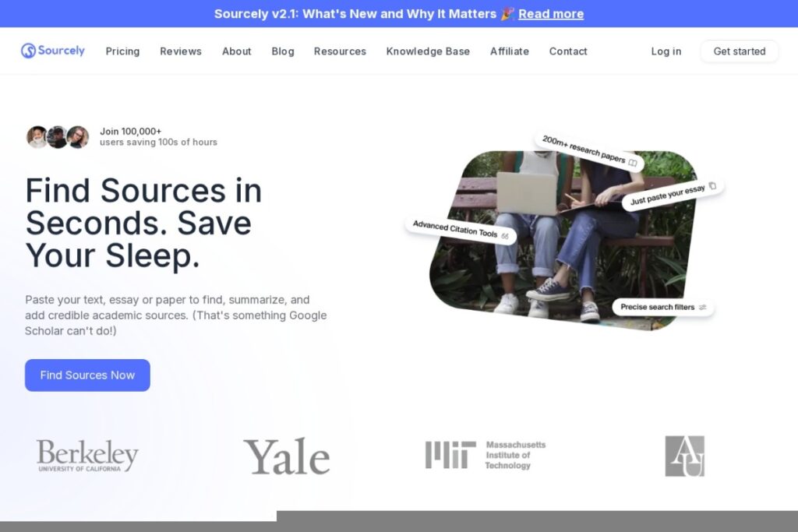798x532 pixels.
Task: Click the '200m+ research papers' tag
Action: coord(589,151)
